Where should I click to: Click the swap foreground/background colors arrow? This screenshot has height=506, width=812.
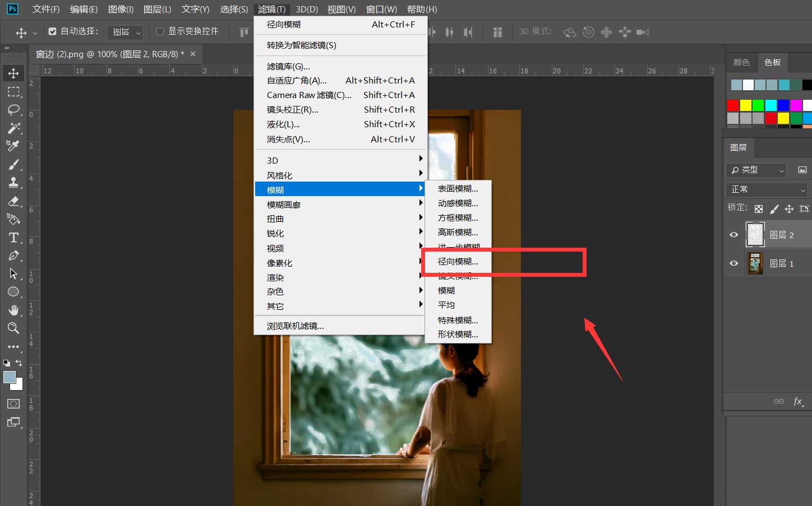[x=19, y=363]
